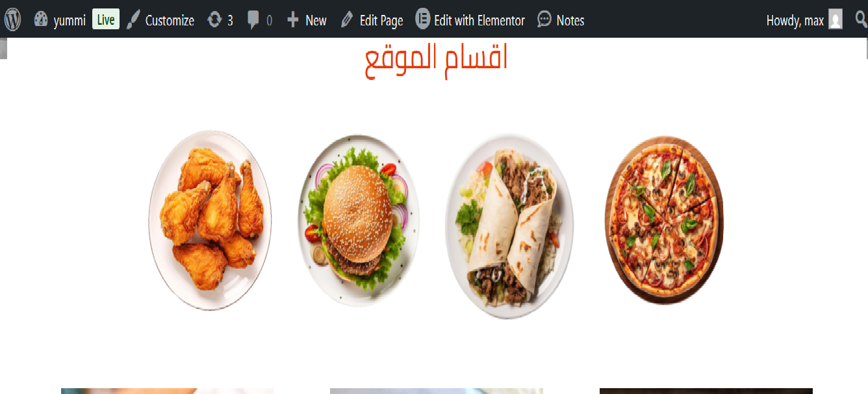This screenshot has width=868, height=394.
Task: Select the pizza category image
Action: [x=664, y=220]
